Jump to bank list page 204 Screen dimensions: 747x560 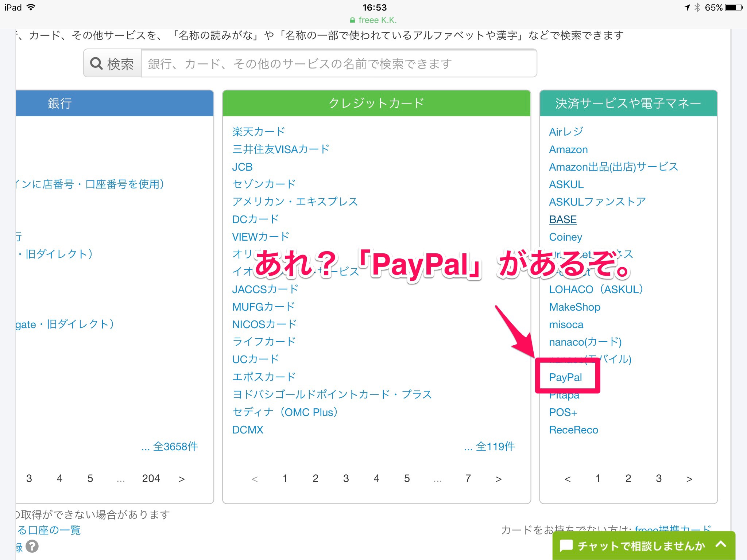[x=151, y=478]
